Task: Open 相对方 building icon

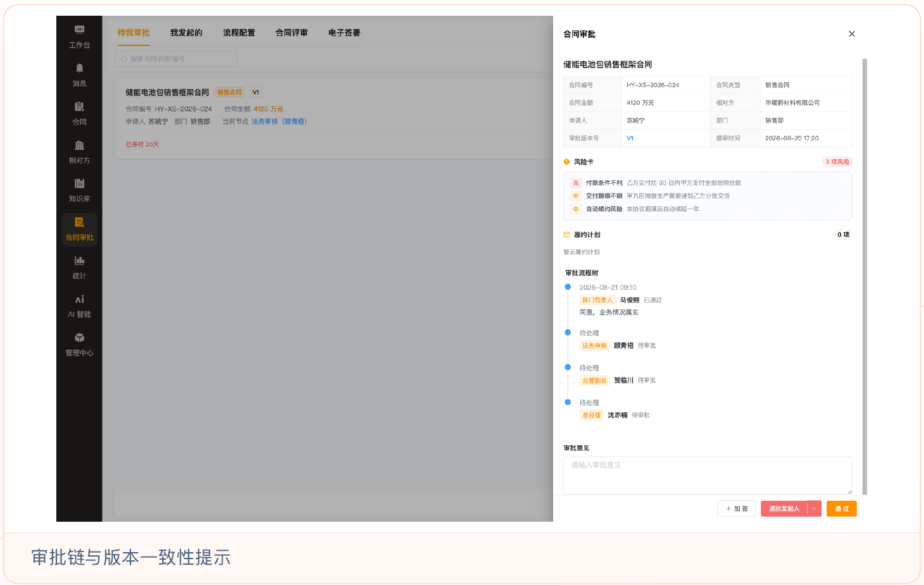Action: [79, 145]
